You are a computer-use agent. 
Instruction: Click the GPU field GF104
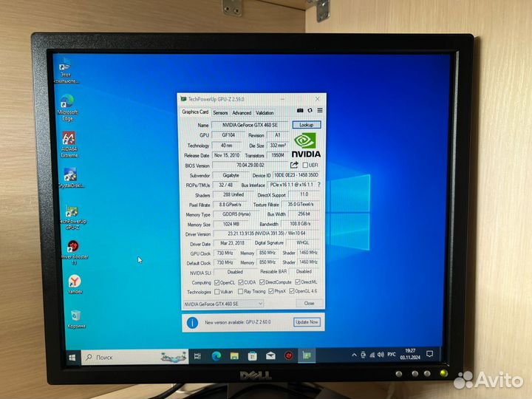click(x=228, y=135)
